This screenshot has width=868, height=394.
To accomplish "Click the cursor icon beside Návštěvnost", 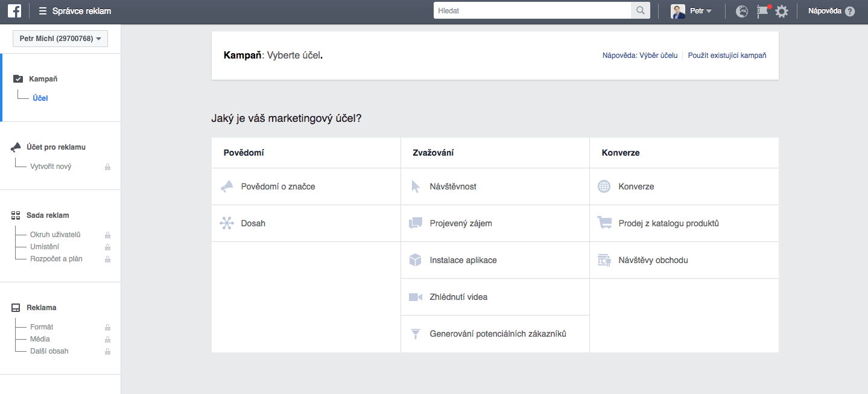I will pyautogui.click(x=416, y=186).
